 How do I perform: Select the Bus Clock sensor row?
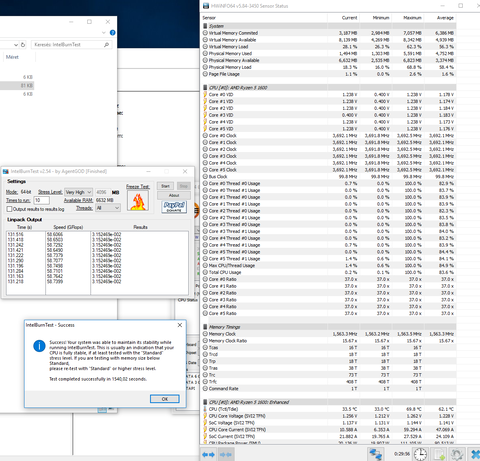[x=328, y=177]
